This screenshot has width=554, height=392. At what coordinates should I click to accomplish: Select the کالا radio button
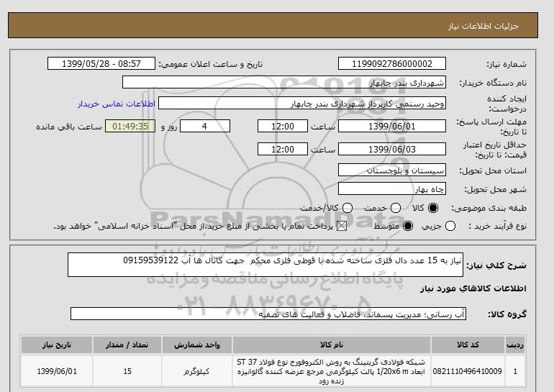click(x=433, y=208)
